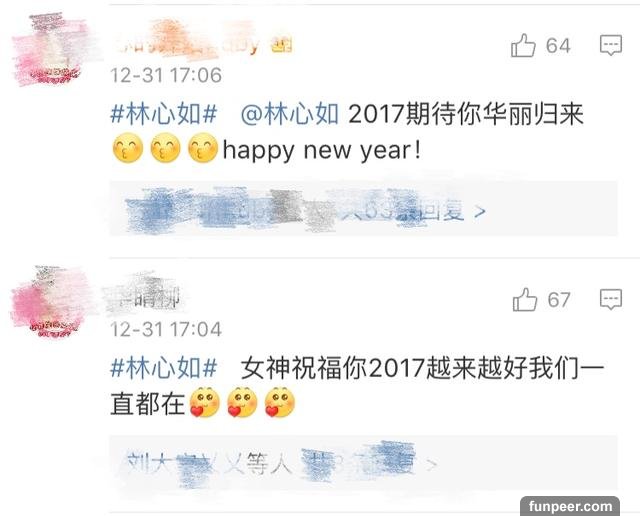Open reply icon on the 17:06 comment

611,45
